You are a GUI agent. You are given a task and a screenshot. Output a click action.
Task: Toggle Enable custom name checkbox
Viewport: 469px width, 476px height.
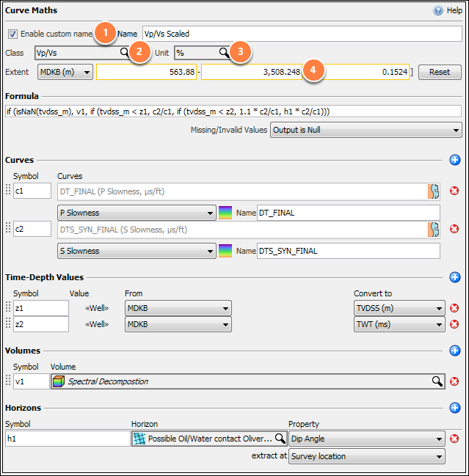click(12, 34)
